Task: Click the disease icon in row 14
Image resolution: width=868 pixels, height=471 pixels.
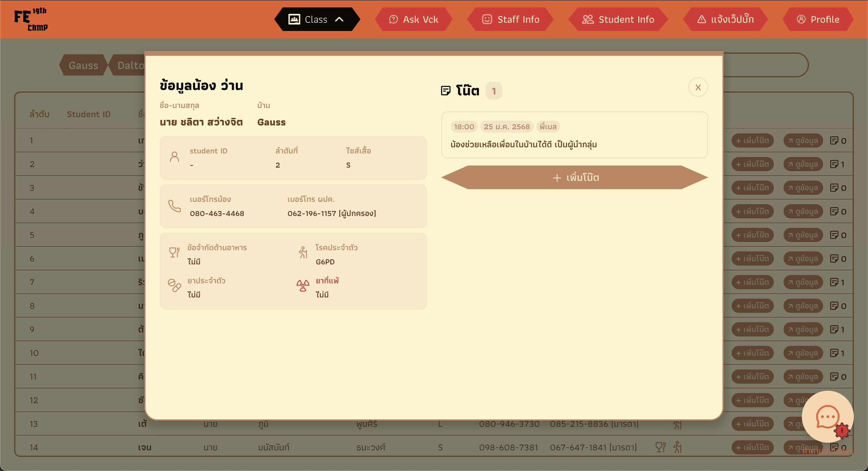Action: tap(677, 447)
